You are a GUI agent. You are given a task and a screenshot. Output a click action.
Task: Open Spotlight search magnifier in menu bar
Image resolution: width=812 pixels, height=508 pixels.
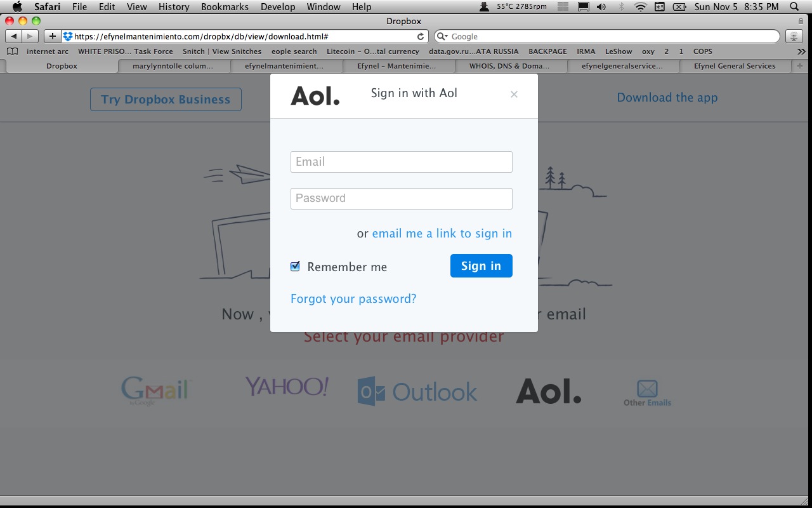tap(795, 7)
